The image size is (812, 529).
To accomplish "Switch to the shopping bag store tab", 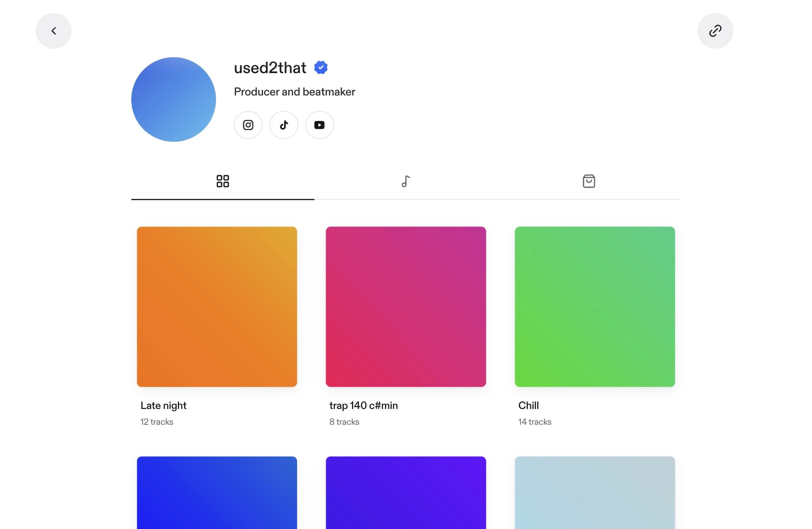I will tap(589, 181).
